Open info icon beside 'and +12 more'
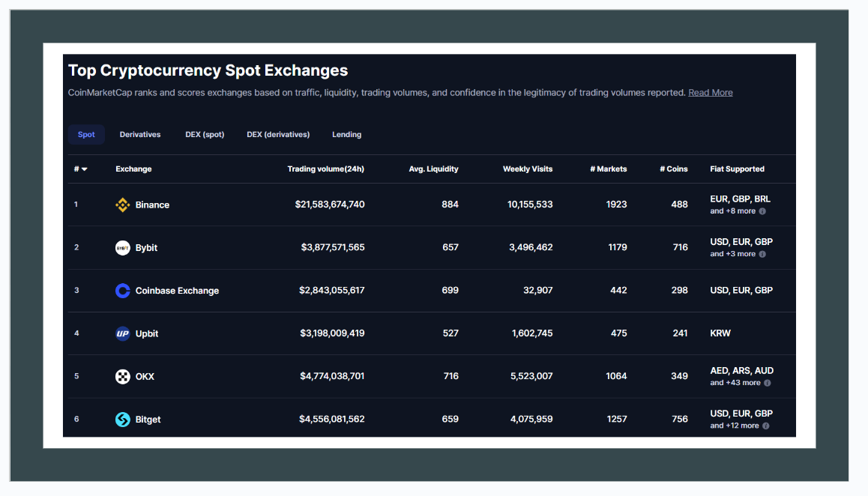The width and height of the screenshot is (868, 496). pyautogui.click(x=765, y=426)
